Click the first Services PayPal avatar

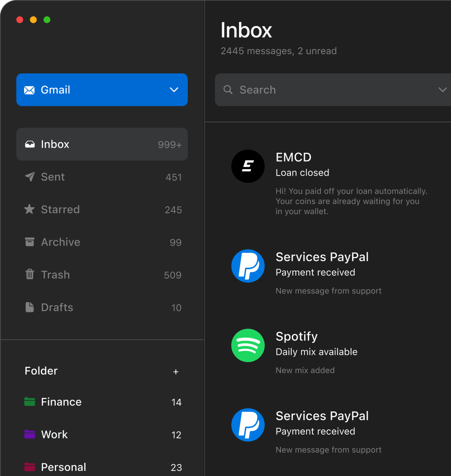tap(248, 266)
